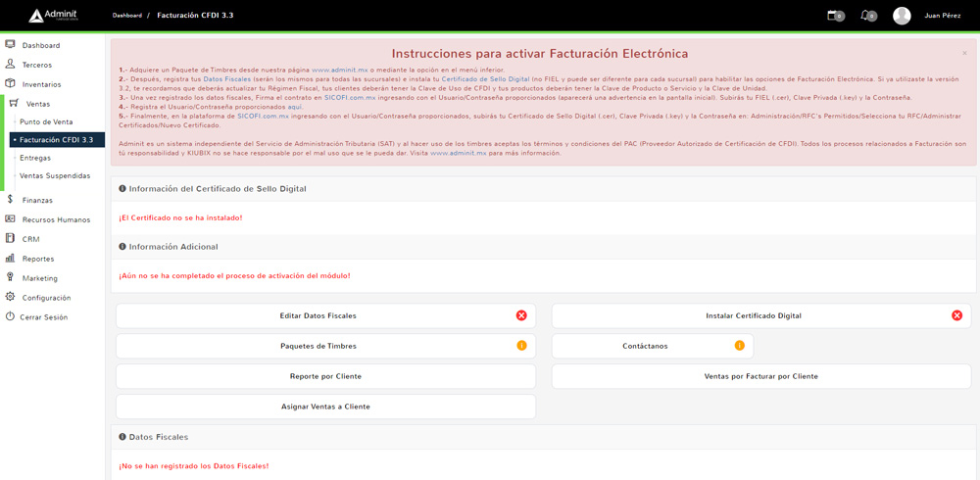
Task: Expand the Terceros menu
Action: tap(37, 65)
